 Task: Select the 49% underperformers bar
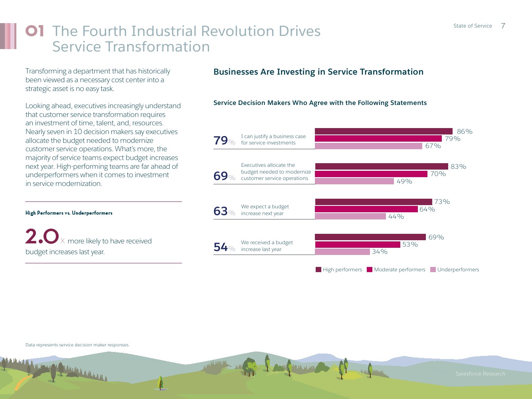(x=354, y=181)
